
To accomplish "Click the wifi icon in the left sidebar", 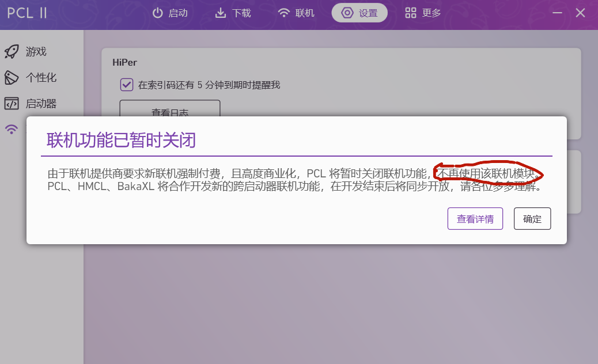I will 12,130.
